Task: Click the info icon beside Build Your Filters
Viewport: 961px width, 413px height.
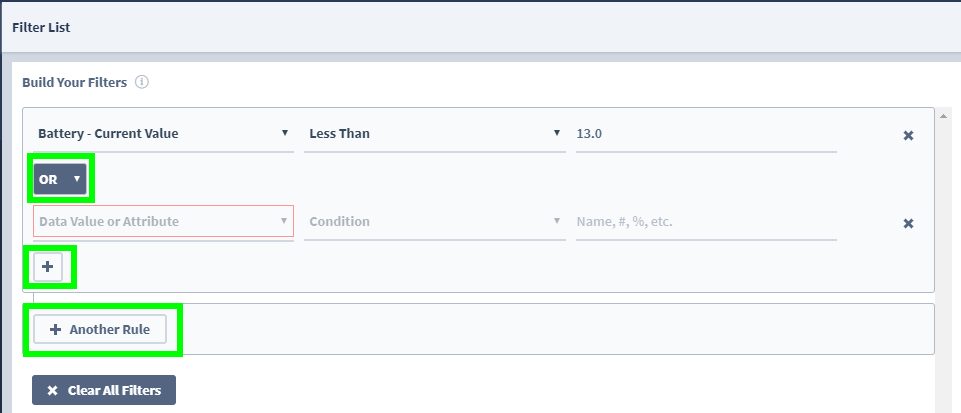Action: pyautogui.click(x=142, y=82)
